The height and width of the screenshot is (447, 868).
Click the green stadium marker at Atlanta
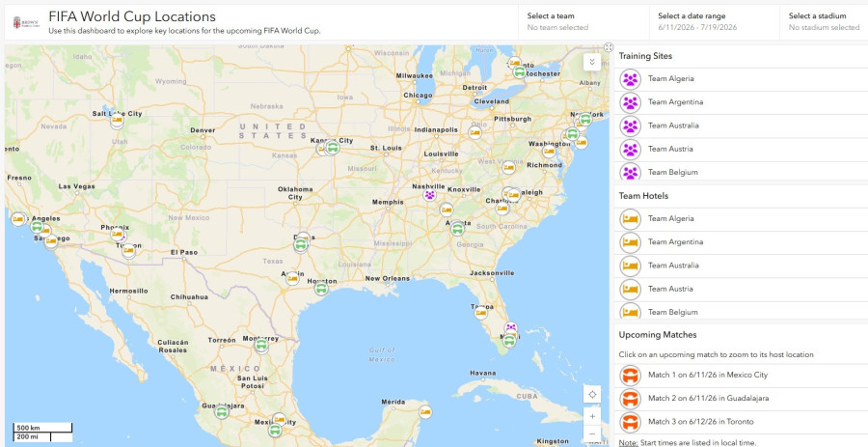457,229
